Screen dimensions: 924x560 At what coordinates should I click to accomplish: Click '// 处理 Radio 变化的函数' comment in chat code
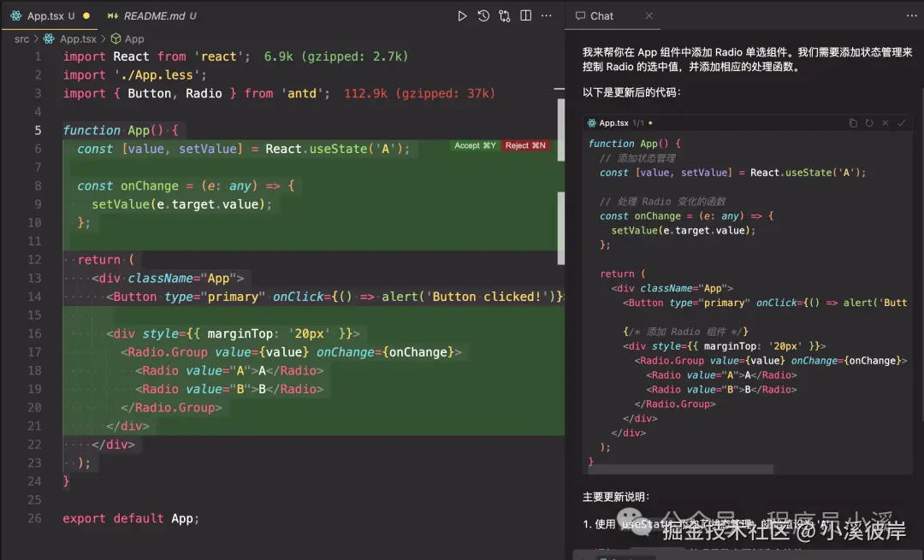[662, 202]
